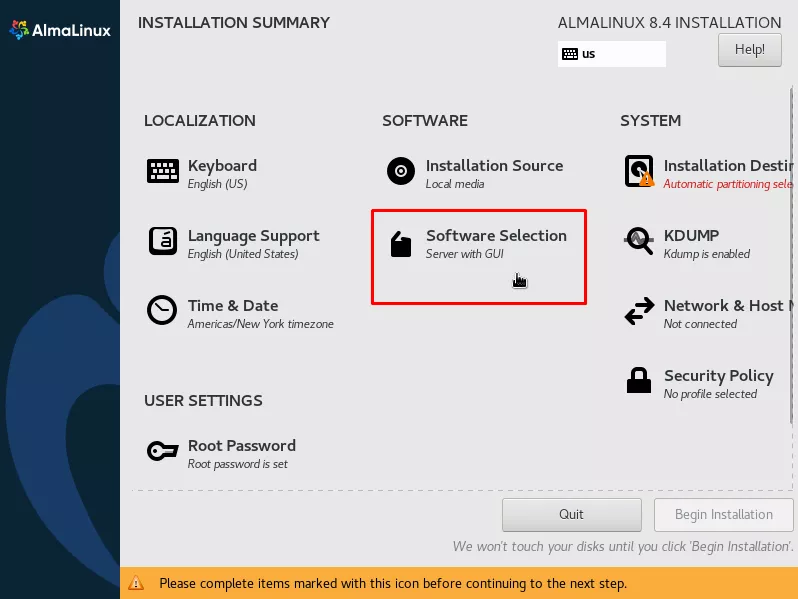Click the Language Support icon
Image resolution: width=798 pixels, height=599 pixels.
coord(163,241)
